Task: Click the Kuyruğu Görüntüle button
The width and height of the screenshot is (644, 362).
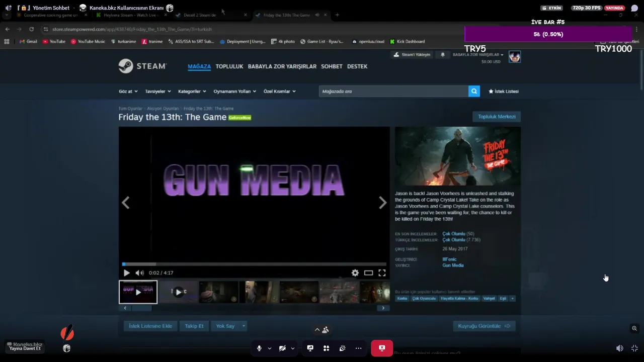Action: point(484,326)
